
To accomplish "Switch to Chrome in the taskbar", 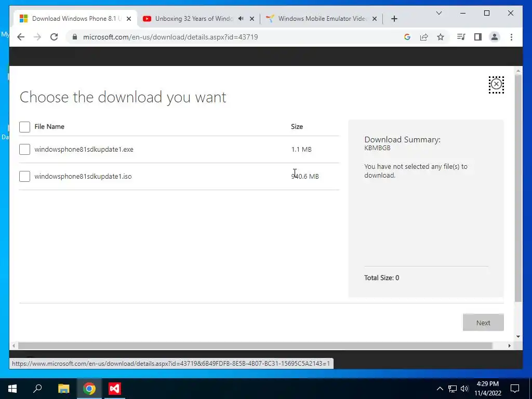I will pos(89,389).
